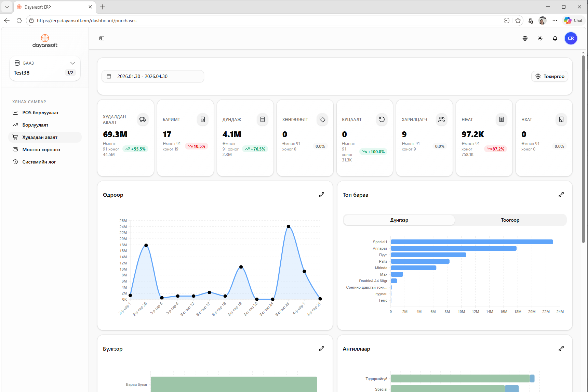The height and width of the screenshot is (392, 588).
Task: Expand the Бүлгээр chart
Action: [x=322, y=349]
